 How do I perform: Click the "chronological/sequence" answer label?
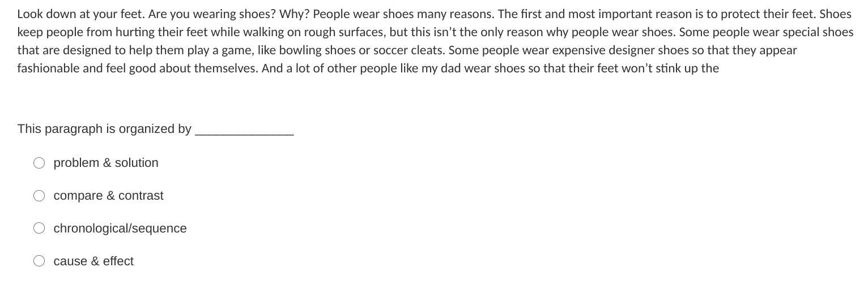coord(120,229)
